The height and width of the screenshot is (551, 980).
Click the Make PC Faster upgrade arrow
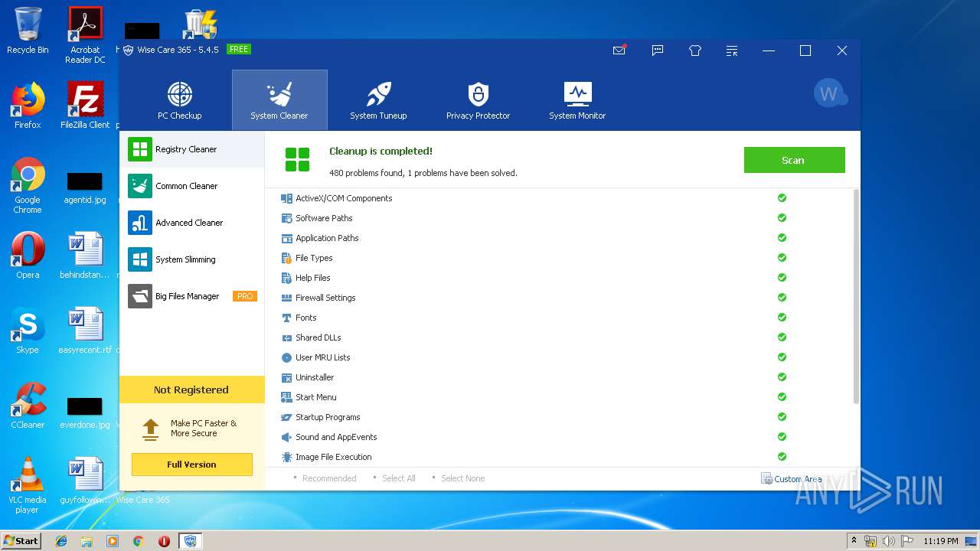[151, 429]
